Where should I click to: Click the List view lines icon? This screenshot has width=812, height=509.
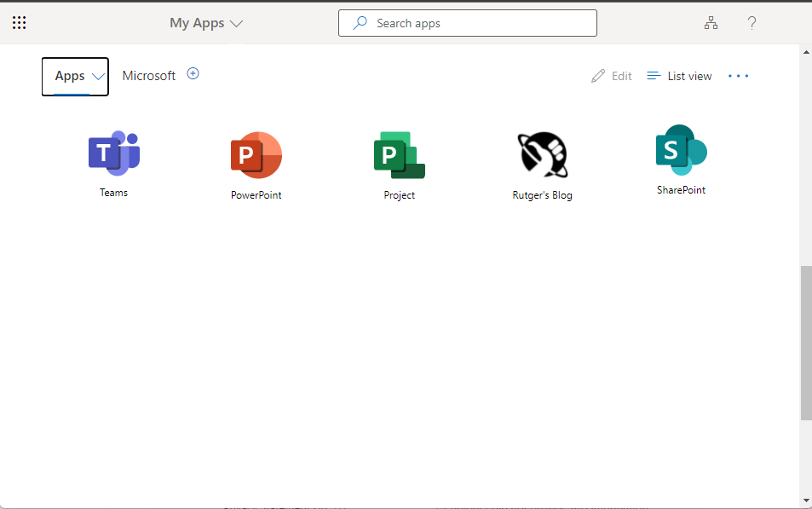coord(654,76)
